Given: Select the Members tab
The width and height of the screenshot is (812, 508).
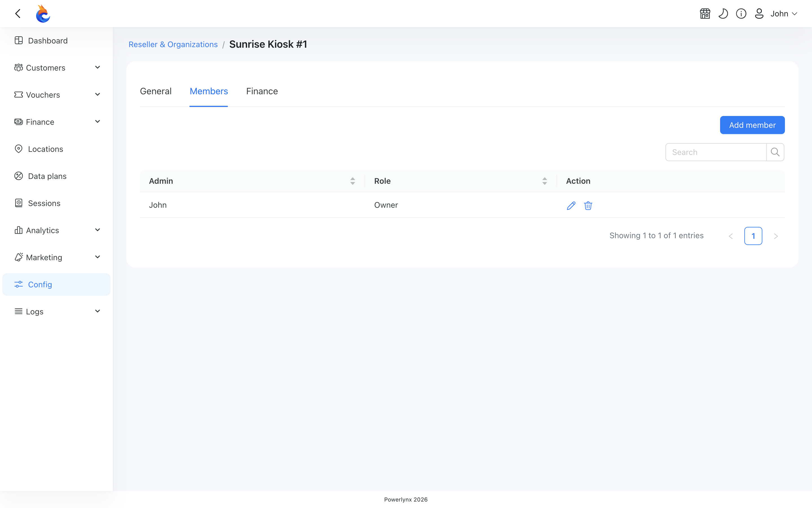Looking at the screenshot, I should [x=209, y=91].
